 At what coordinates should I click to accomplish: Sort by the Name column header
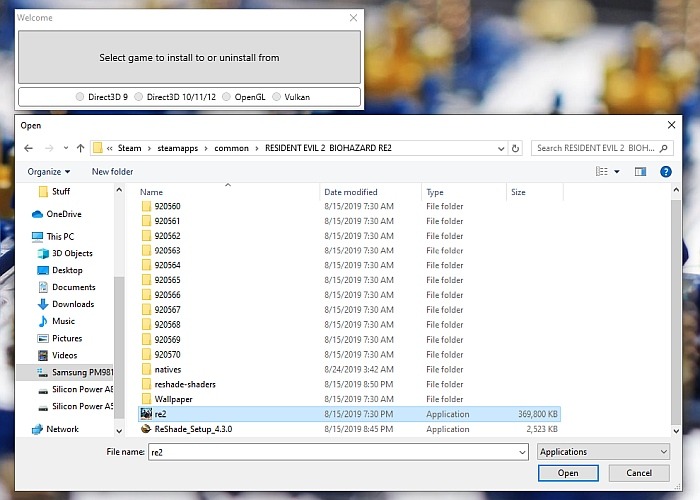151,192
